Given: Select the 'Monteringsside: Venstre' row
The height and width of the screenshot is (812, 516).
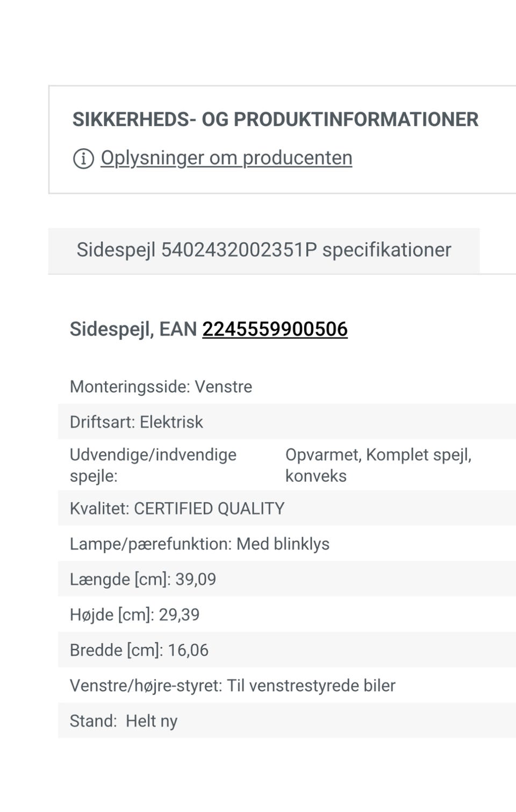Looking at the screenshot, I should coord(161,387).
